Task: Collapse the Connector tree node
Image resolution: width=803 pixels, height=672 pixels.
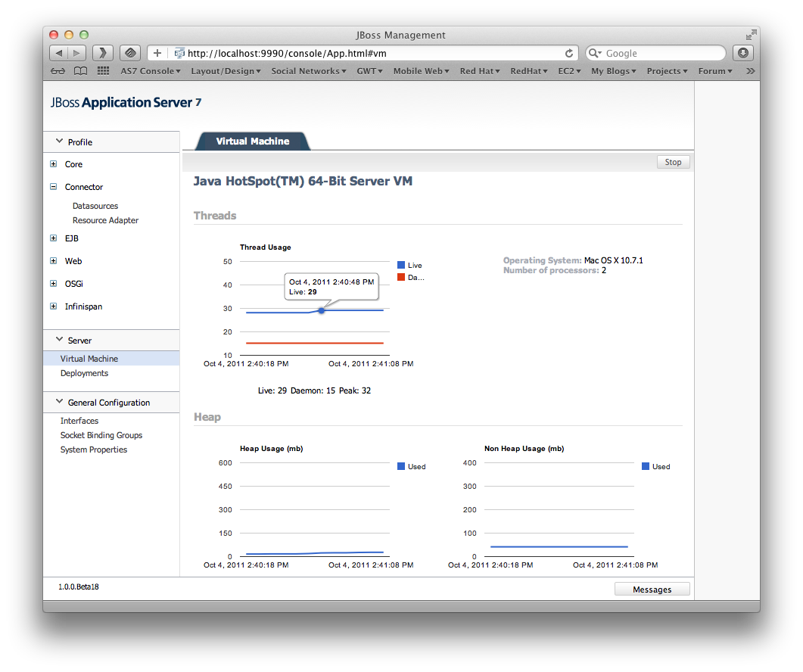Action: [x=53, y=186]
